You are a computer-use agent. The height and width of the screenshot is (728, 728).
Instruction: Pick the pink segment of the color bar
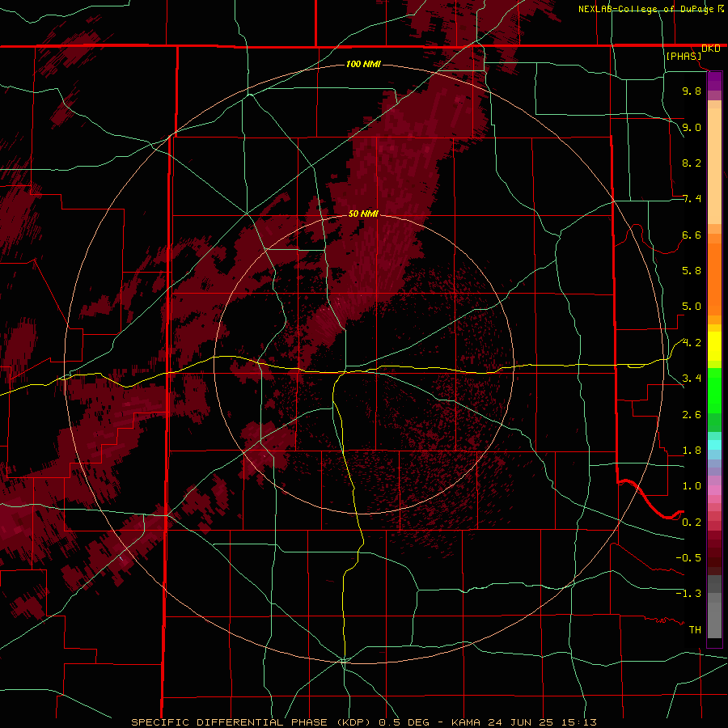[x=714, y=490]
